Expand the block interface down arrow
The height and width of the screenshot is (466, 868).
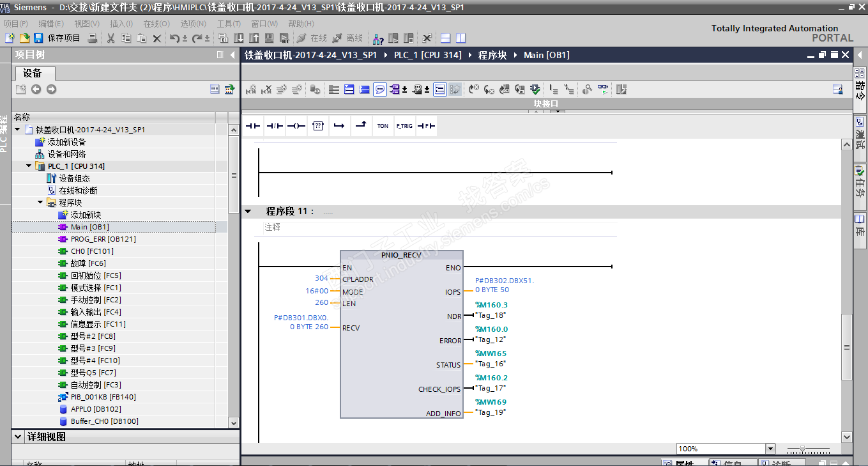click(558, 111)
